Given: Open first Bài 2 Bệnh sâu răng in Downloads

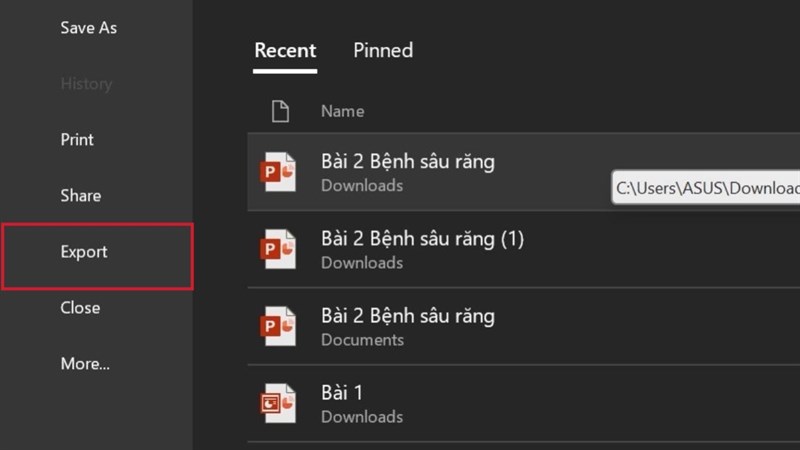Looking at the screenshot, I should click(x=407, y=162).
